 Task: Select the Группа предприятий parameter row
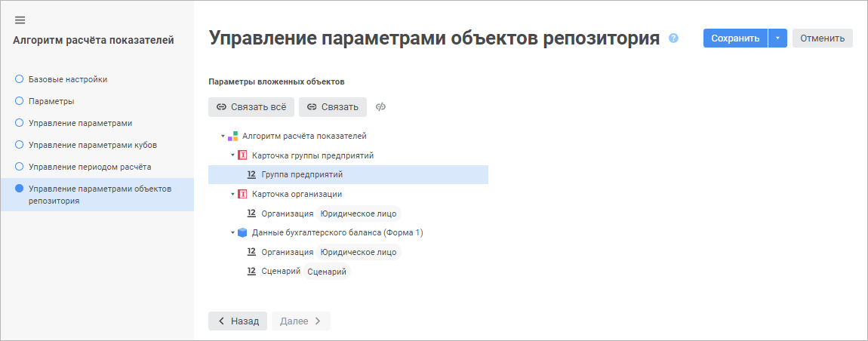point(302,174)
